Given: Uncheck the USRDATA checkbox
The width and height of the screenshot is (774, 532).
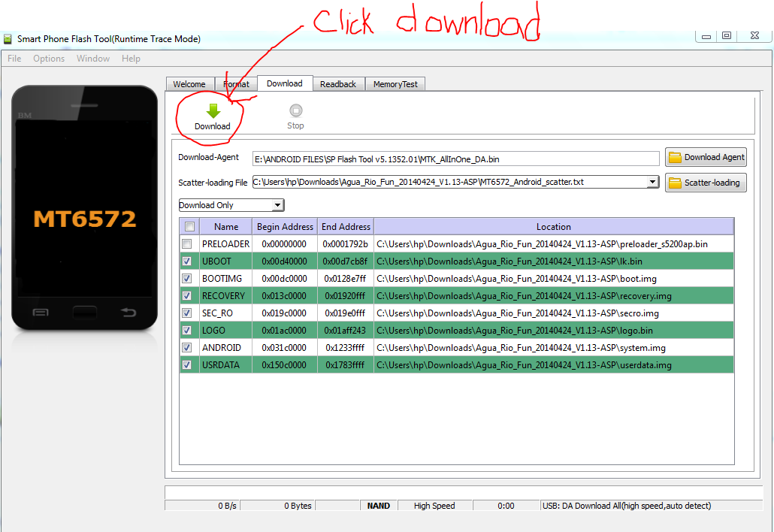Looking at the screenshot, I should (x=186, y=364).
